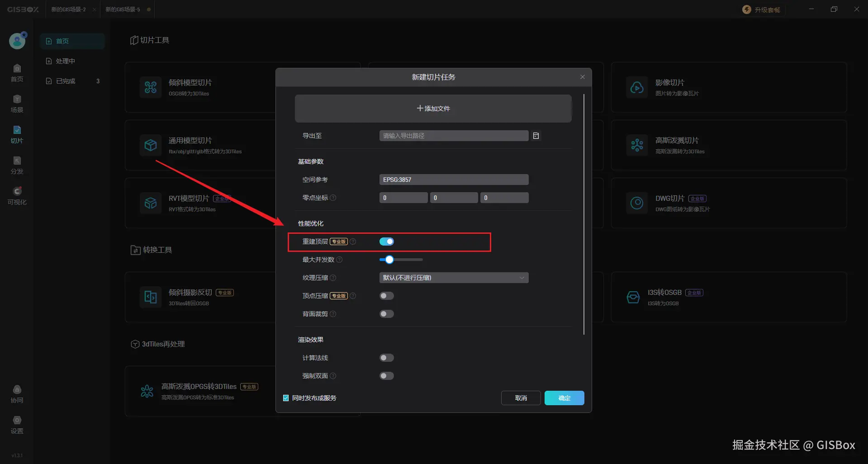
Task: Click the 专业版 badge beside 重建顶层
Action: click(339, 241)
